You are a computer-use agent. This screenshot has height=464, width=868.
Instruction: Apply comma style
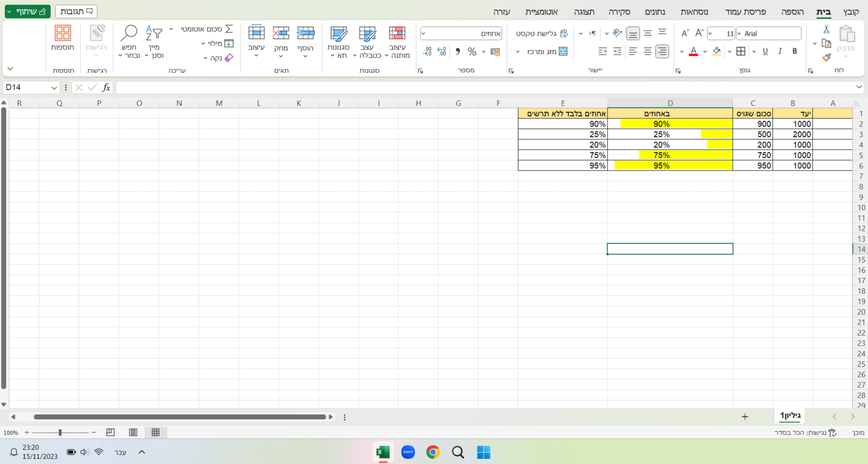coord(457,51)
